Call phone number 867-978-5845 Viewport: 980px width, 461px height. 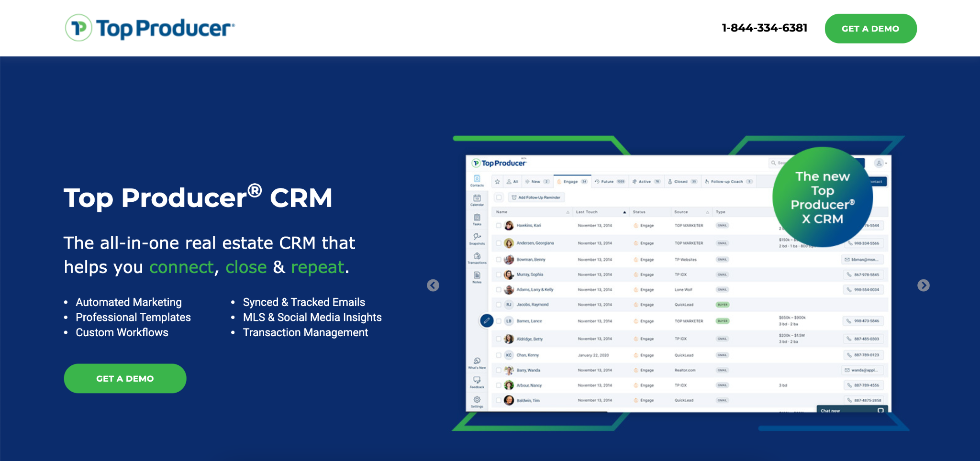coord(863,275)
